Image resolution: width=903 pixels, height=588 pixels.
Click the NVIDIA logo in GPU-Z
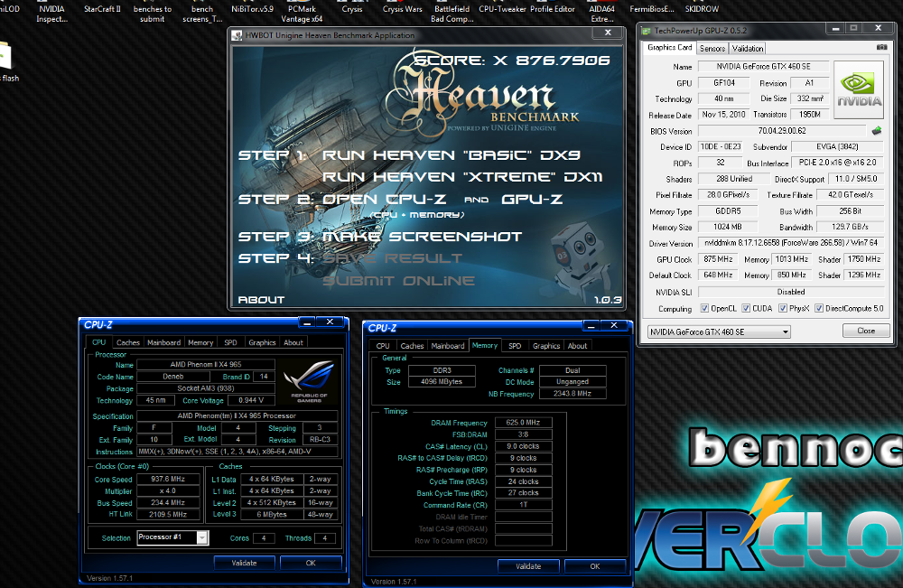(x=859, y=89)
